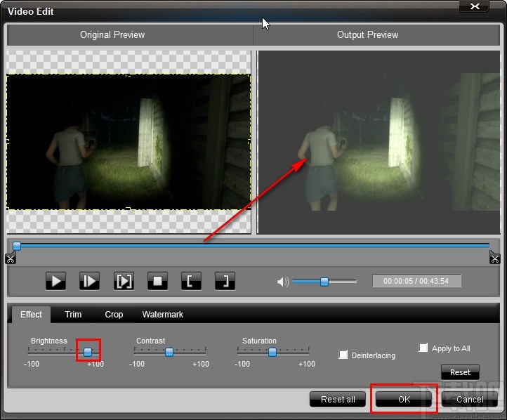Click the crop handle at top edge center

click(x=129, y=75)
